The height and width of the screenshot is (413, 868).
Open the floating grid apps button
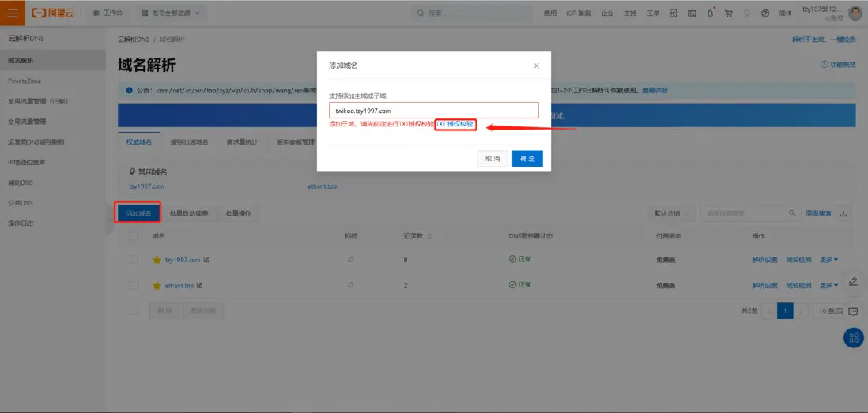click(854, 337)
